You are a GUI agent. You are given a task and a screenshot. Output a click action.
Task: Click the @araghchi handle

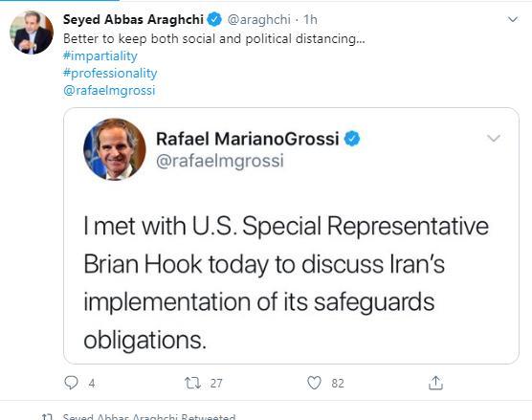click(x=259, y=20)
